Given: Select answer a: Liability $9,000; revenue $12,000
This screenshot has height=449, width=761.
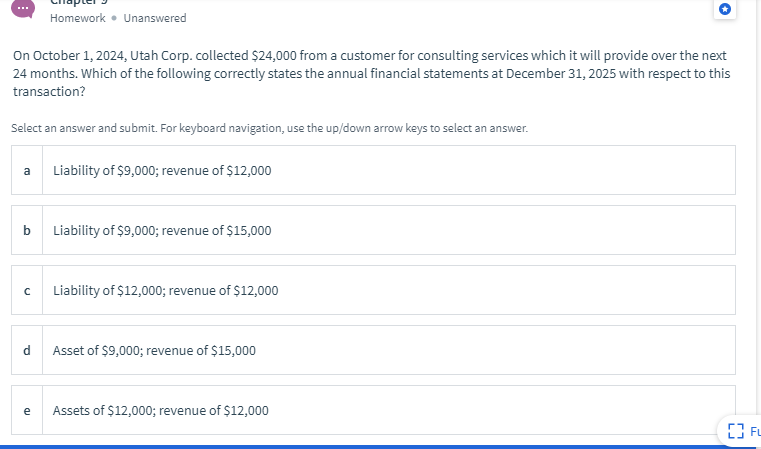Looking at the screenshot, I should [x=373, y=170].
